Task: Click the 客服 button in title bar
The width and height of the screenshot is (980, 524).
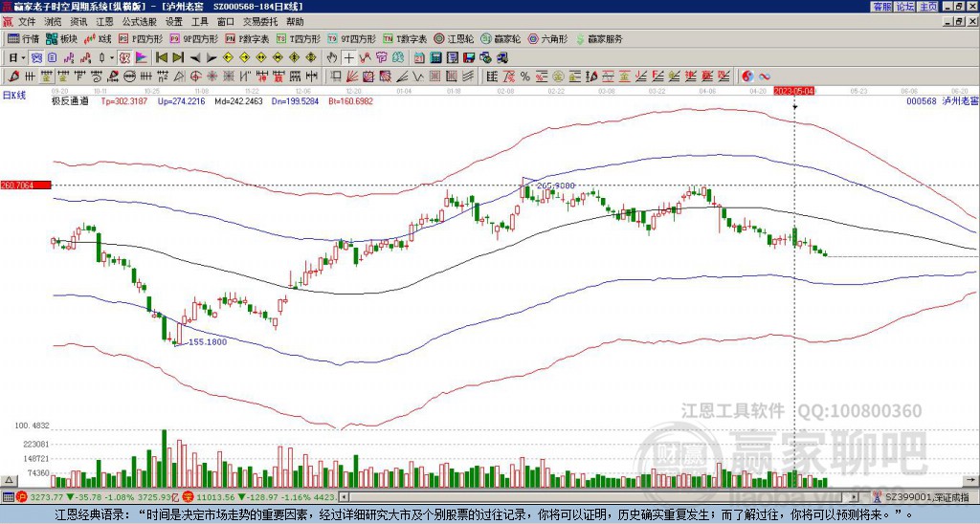Action: pyautogui.click(x=881, y=7)
